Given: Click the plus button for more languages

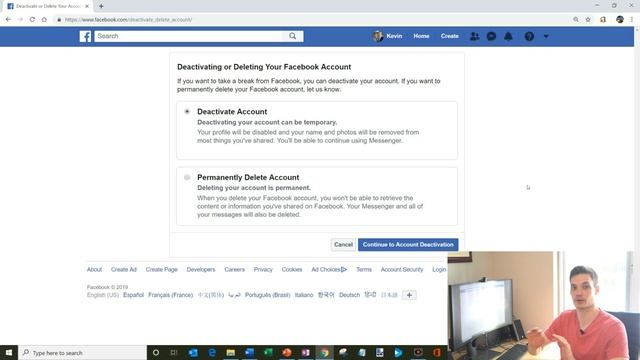Looking at the screenshot, I should pyautogui.click(x=409, y=295).
